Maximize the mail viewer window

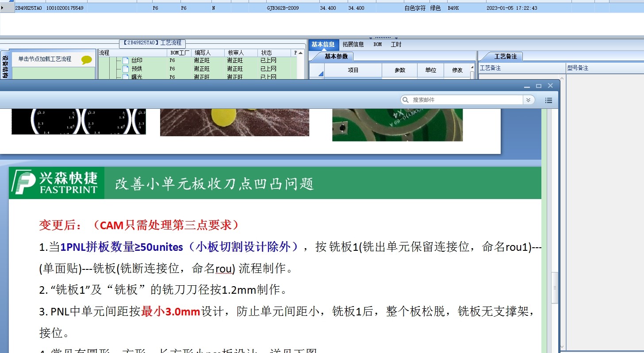click(x=539, y=86)
